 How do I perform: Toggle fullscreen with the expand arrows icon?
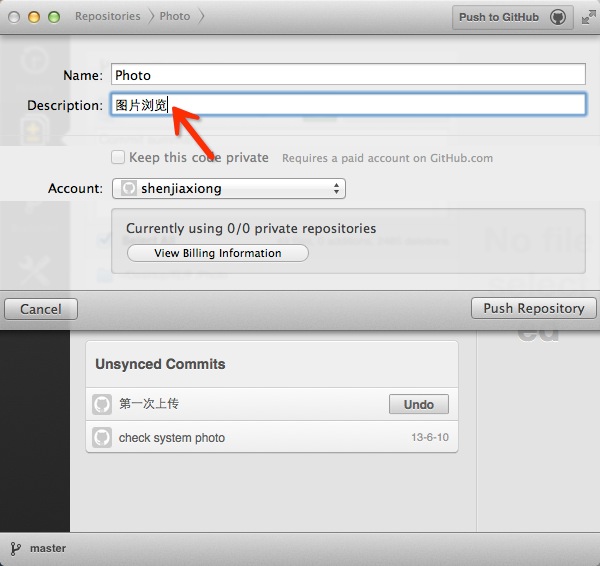[589, 17]
